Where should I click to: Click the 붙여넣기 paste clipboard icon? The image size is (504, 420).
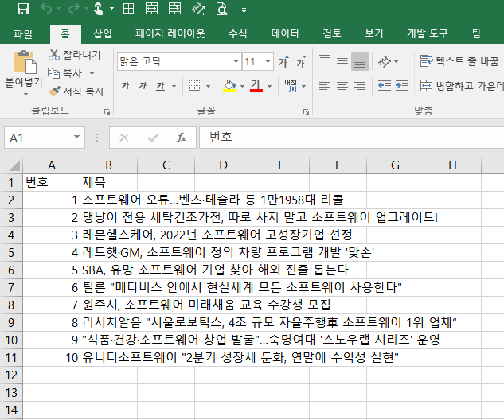coord(25,62)
